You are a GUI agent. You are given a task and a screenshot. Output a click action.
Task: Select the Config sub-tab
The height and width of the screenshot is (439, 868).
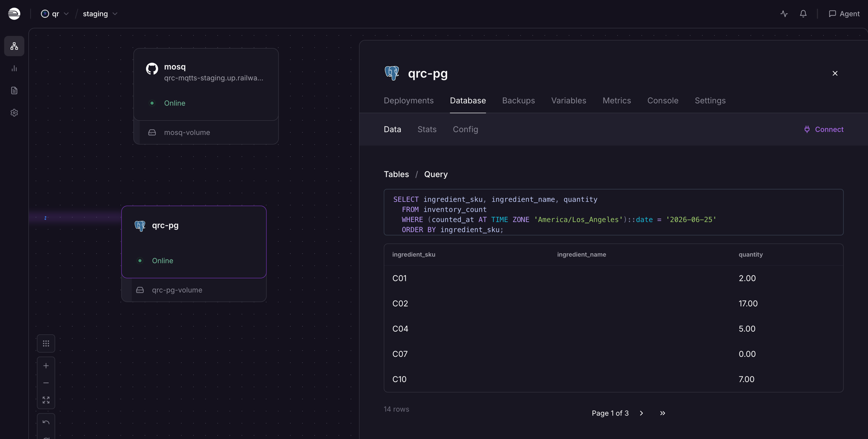click(465, 129)
